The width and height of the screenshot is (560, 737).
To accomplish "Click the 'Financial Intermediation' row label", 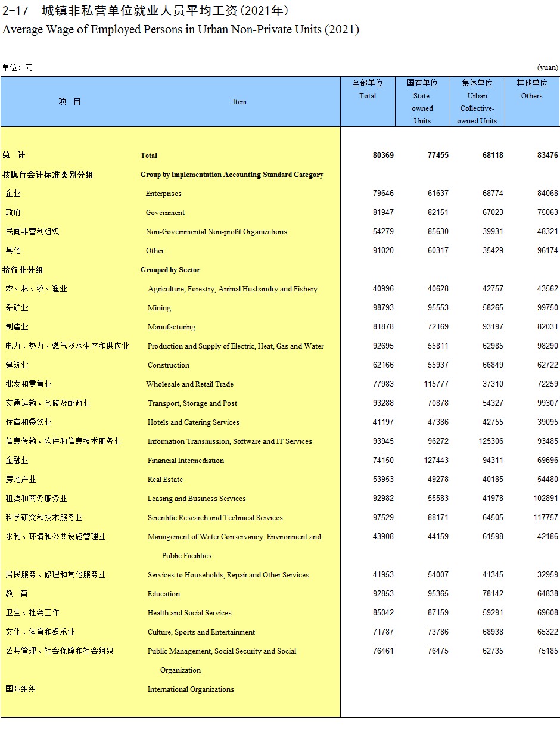I will [x=185, y=461].
